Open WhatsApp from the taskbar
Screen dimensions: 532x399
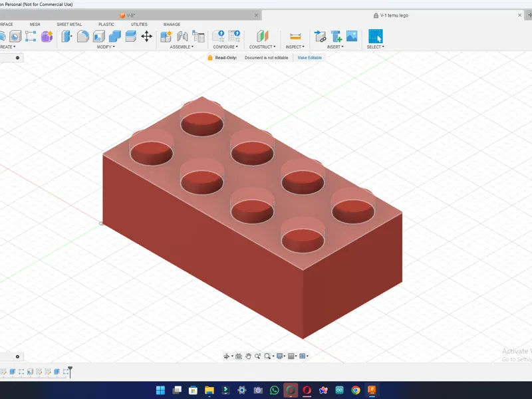274,390
